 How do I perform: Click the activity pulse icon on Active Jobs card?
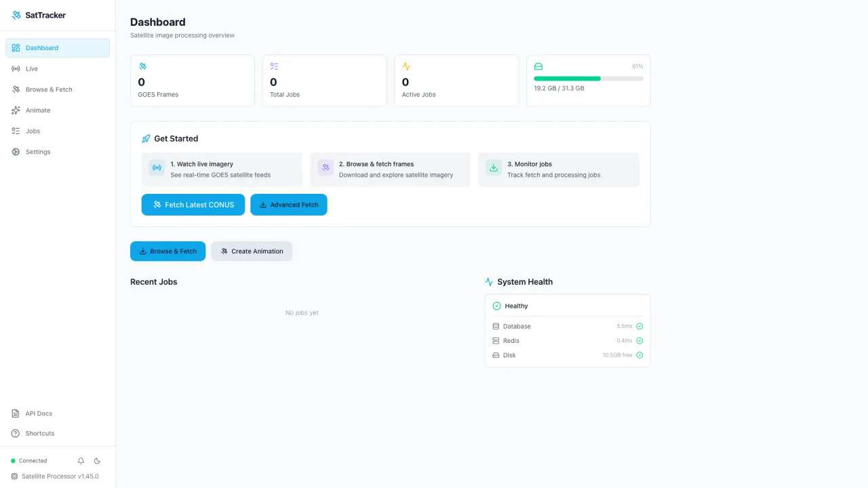point(406,66)
